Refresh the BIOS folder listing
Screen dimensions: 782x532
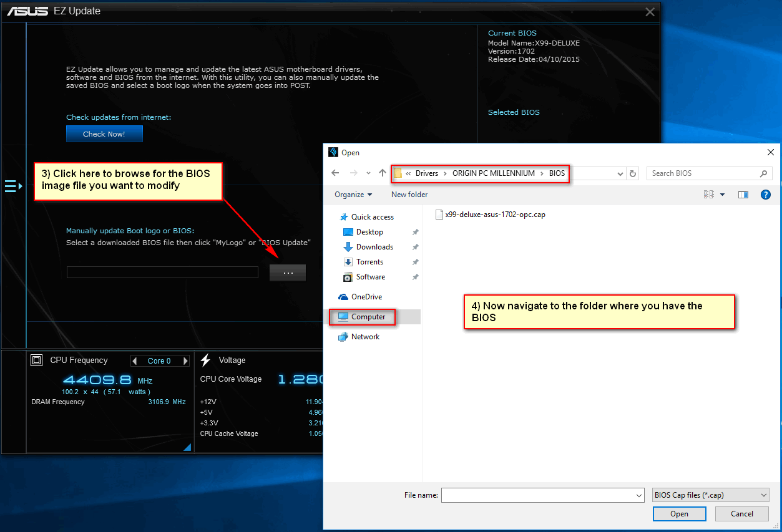633,173
